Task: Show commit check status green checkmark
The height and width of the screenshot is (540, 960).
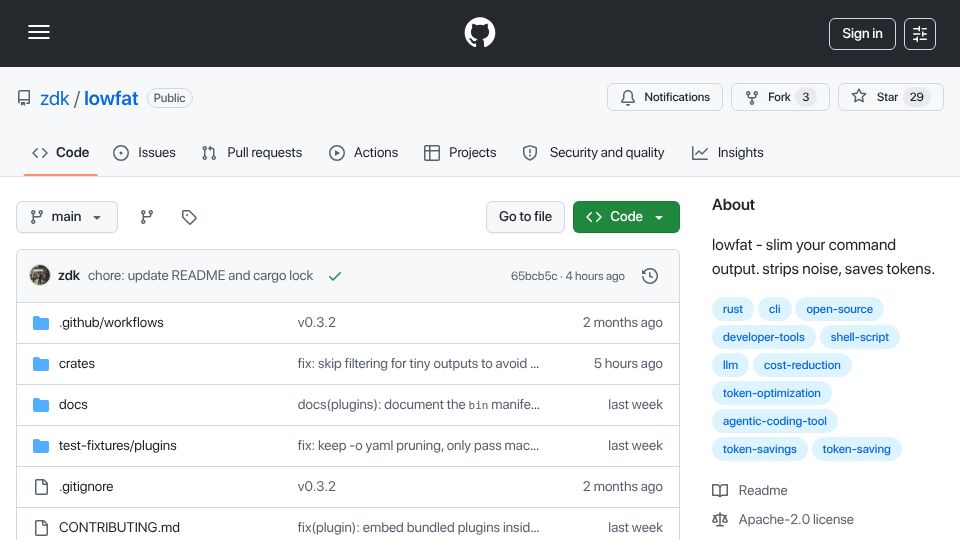Action: 334,276
